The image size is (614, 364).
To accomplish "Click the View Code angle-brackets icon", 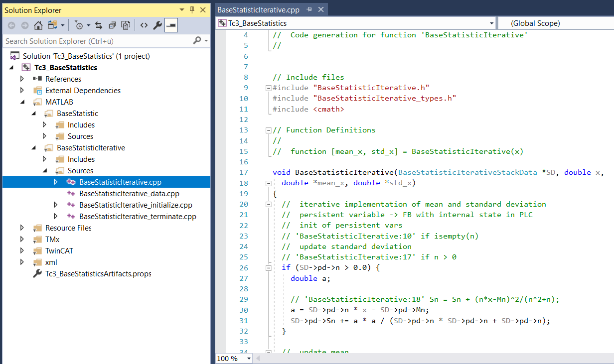I will tap(145, 25).
